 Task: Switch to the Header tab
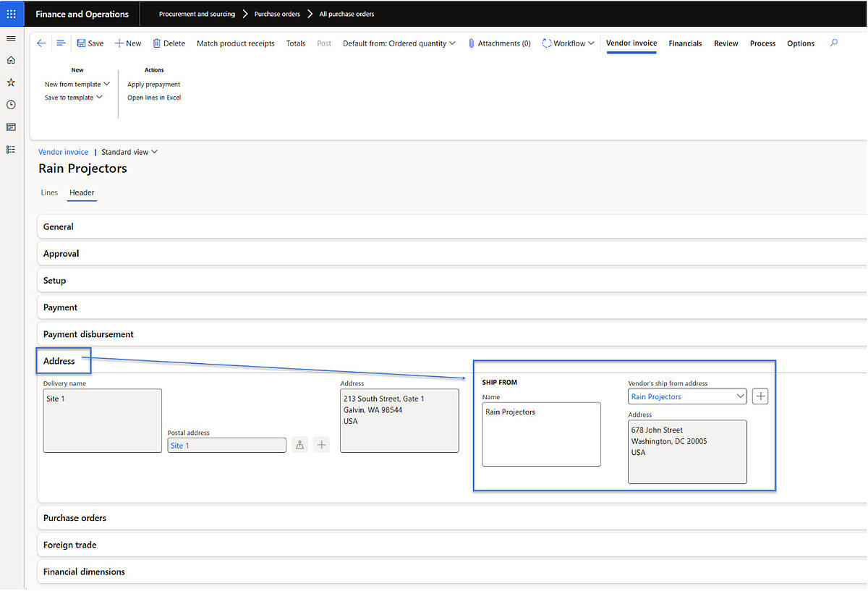pos(82,193)
